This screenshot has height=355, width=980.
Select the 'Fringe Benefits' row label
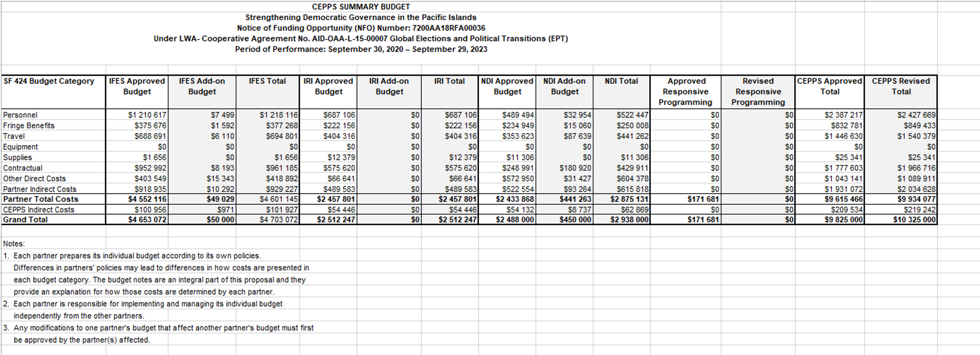(x=29, y=126)
